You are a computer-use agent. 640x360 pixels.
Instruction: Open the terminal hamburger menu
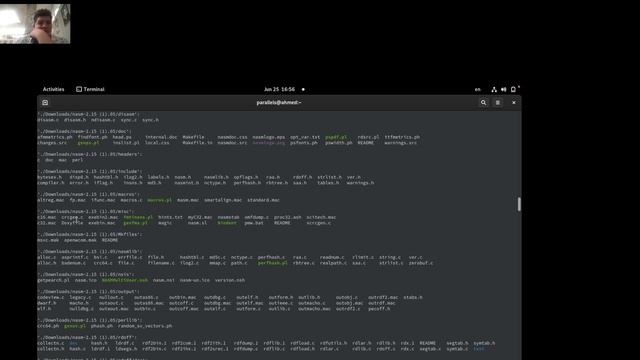(x=498, y=102)
